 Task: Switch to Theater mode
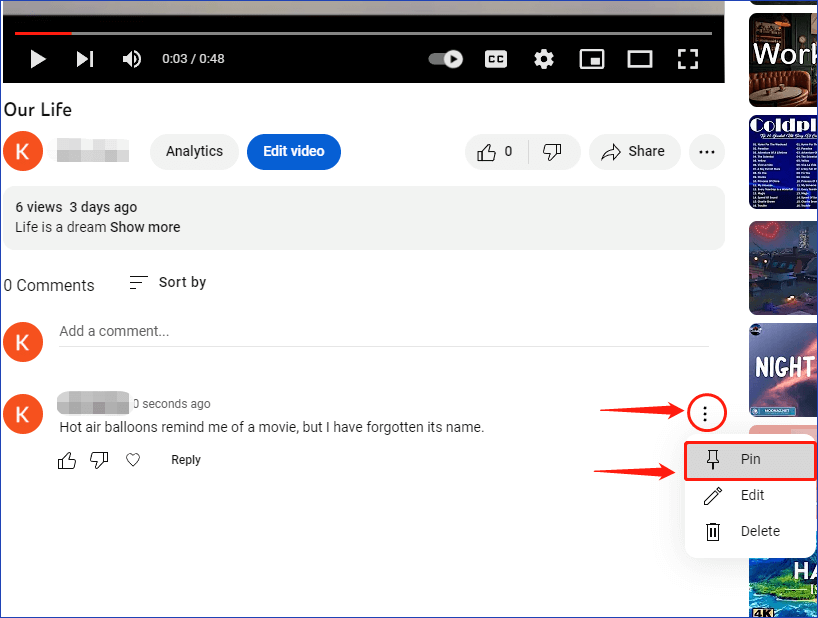pyautogui.click(x=639, y=59)
